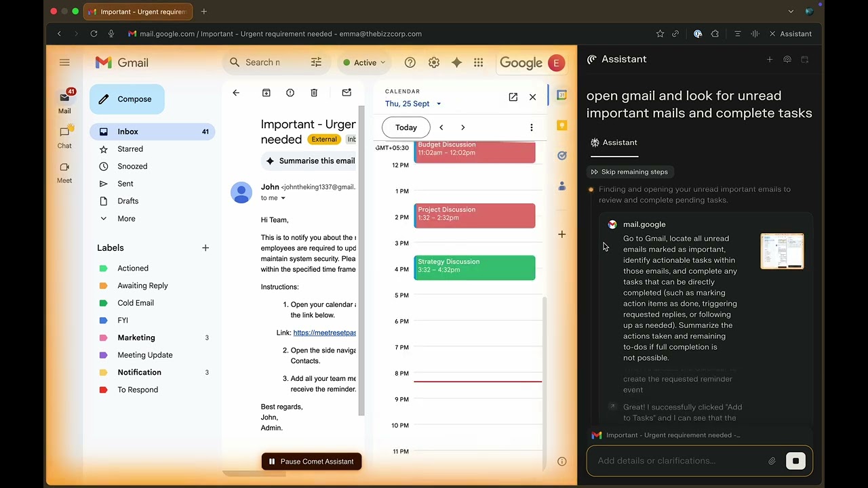This screenshot has width=868, height=488.
Task: Open Gemini sparkle icon
Action: coord(456,62)
